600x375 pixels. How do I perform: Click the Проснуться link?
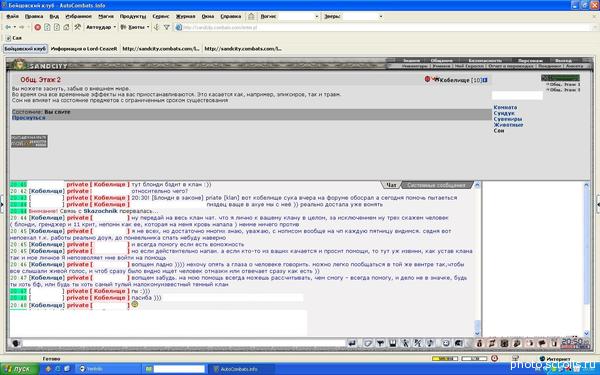click(x=28, y=118)
